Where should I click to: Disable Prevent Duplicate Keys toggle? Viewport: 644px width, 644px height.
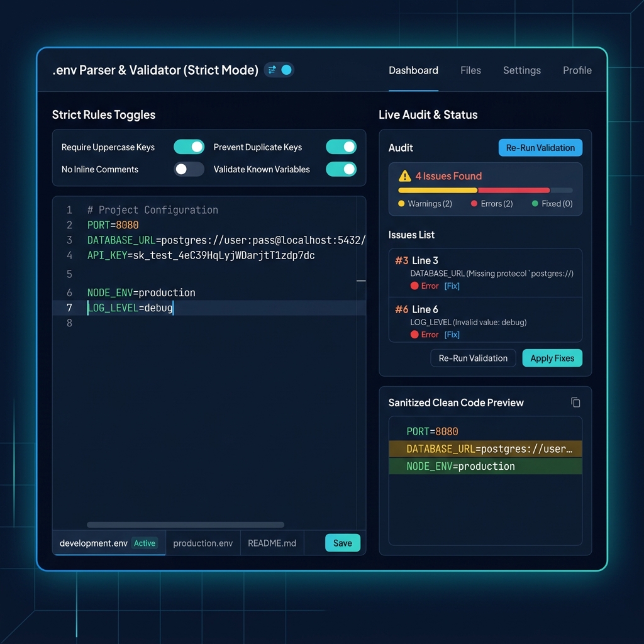[341, 147]
